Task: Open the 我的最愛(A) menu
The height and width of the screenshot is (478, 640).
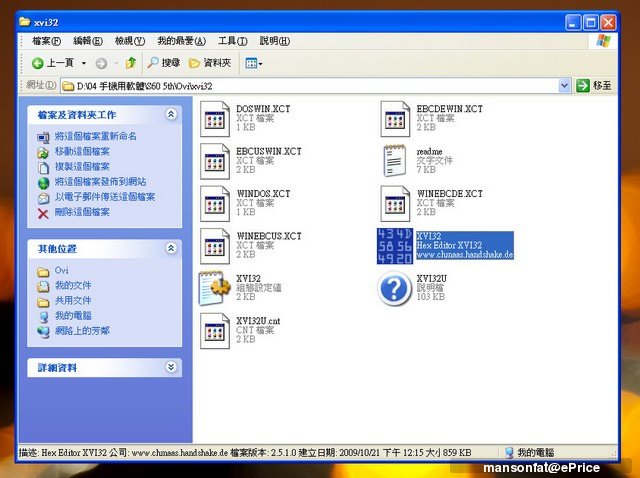Action: pyautogui.click(x=182, y=41)
